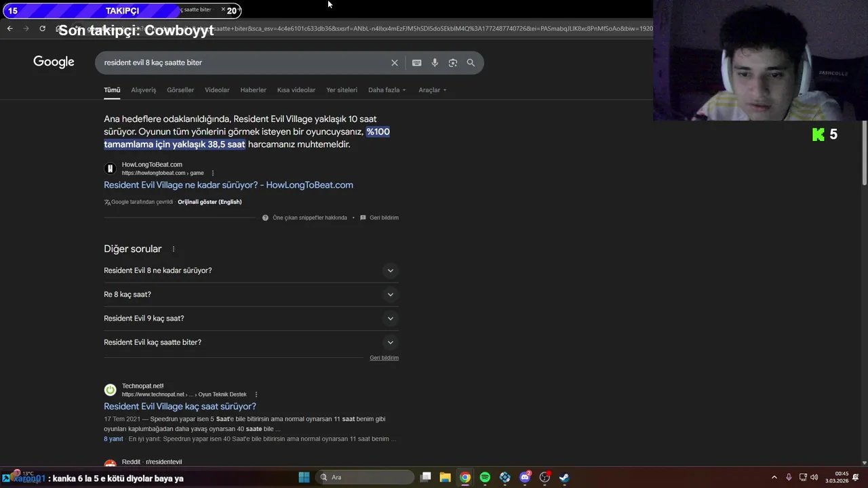Open the 'Araçlar' tools dropdown
This screenshot has width=868, height=488.
432,89
